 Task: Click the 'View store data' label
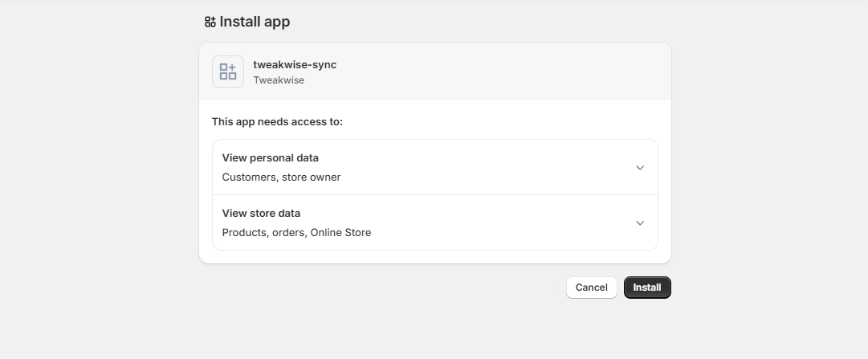tap(261, 213)
